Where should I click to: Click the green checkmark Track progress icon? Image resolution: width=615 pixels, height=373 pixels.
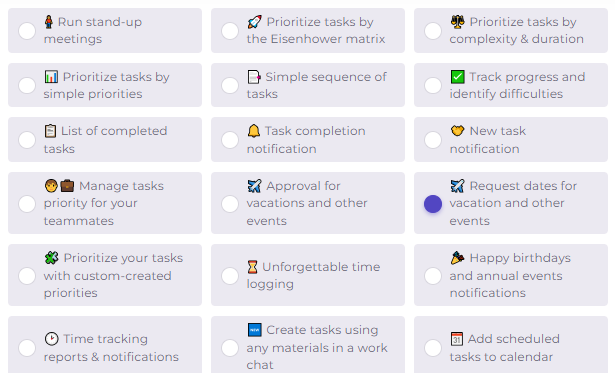[457, 76]
